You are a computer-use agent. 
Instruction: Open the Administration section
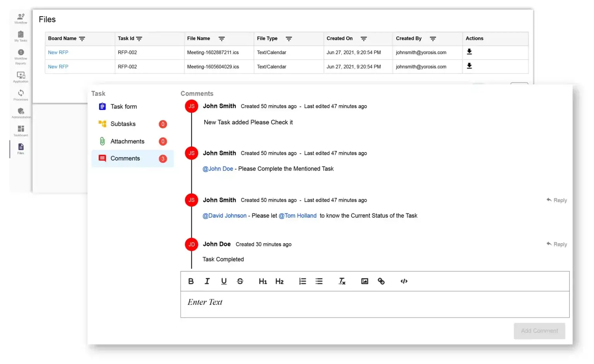point(20,113)
